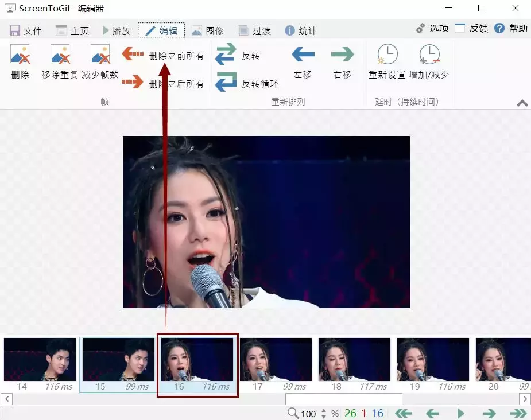The height and width of the screenshot is (420, 531).
Task: Click the 删除 (Delete) frame icon
Action: [x=20, y=54]
